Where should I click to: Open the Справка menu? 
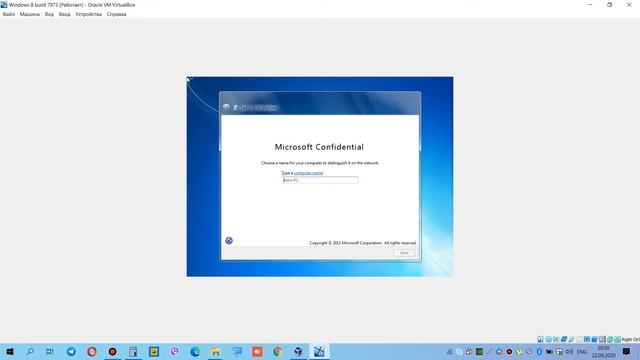(117, 14)
